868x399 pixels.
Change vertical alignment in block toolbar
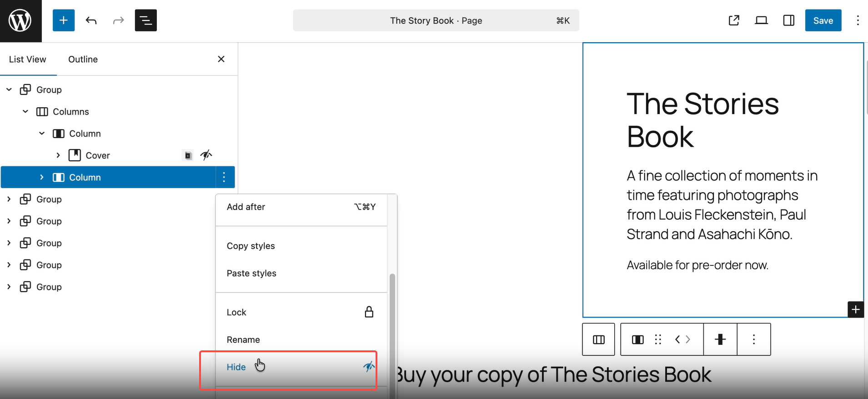[x=720, y=339]
